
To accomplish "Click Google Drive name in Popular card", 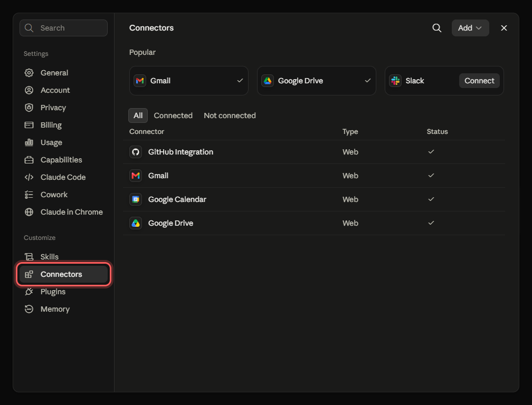I will point(300,81).
